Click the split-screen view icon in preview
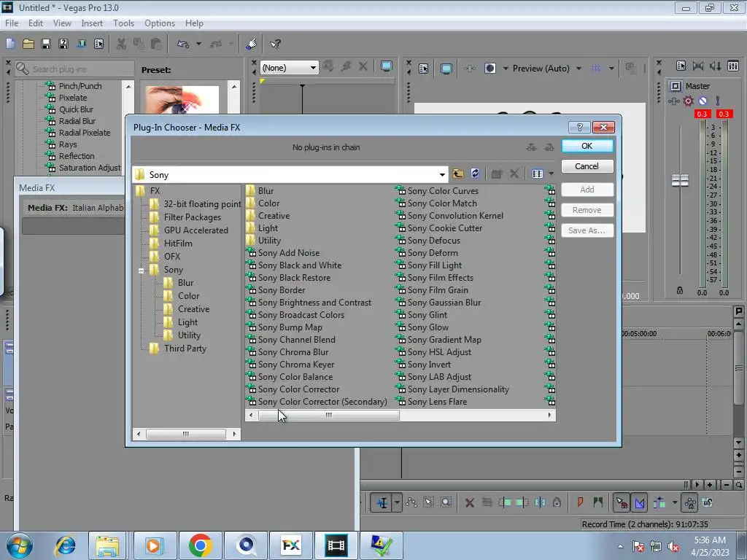The image size is (747, 560). [x=489, y=69]
